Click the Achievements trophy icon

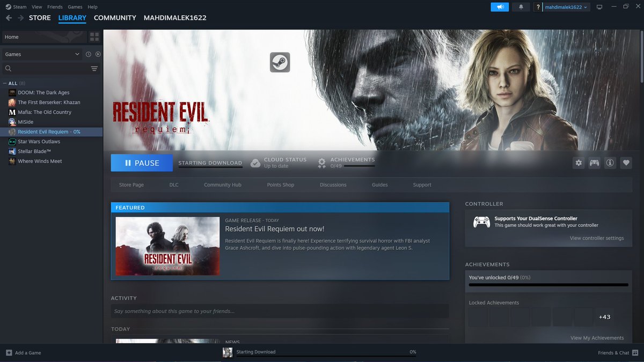(x=322, y=162)
